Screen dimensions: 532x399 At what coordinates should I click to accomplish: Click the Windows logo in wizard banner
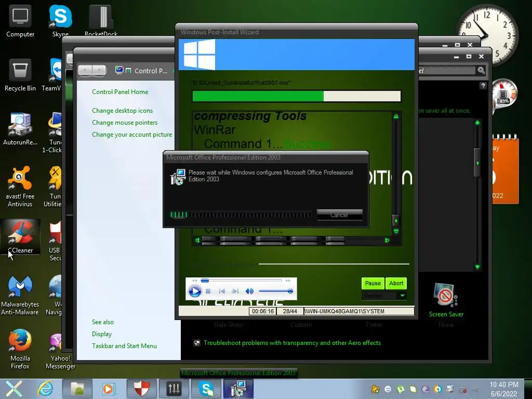199,54
